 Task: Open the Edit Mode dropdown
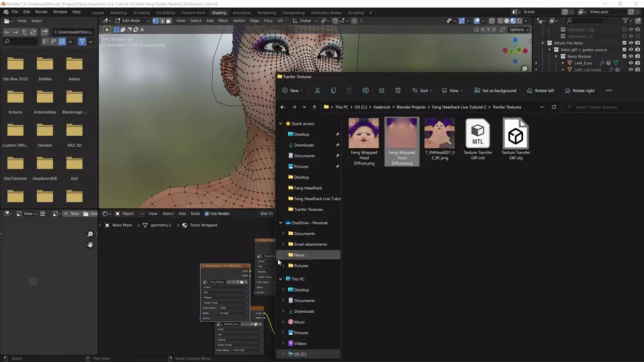pyautogui.click(x=131, y=21)
